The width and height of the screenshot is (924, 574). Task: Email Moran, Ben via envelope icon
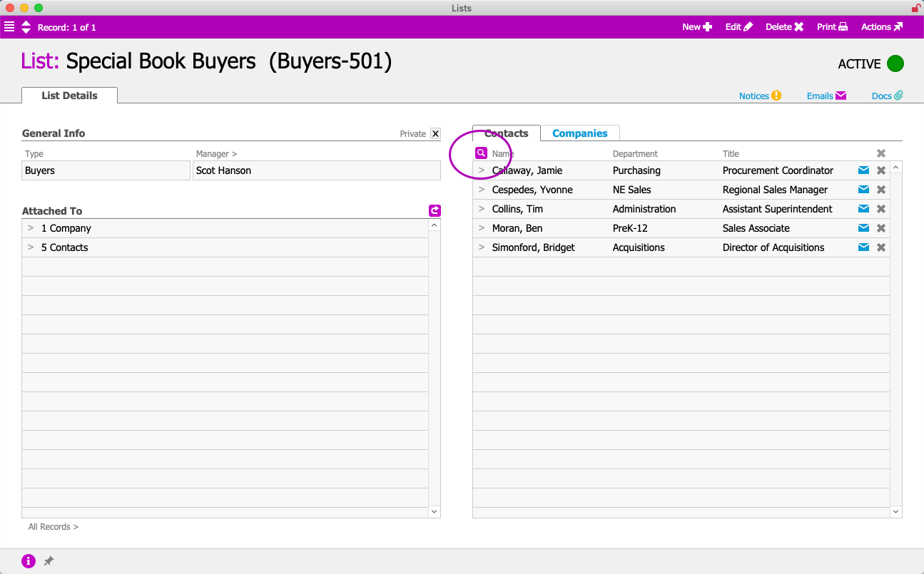click(863, 228)
